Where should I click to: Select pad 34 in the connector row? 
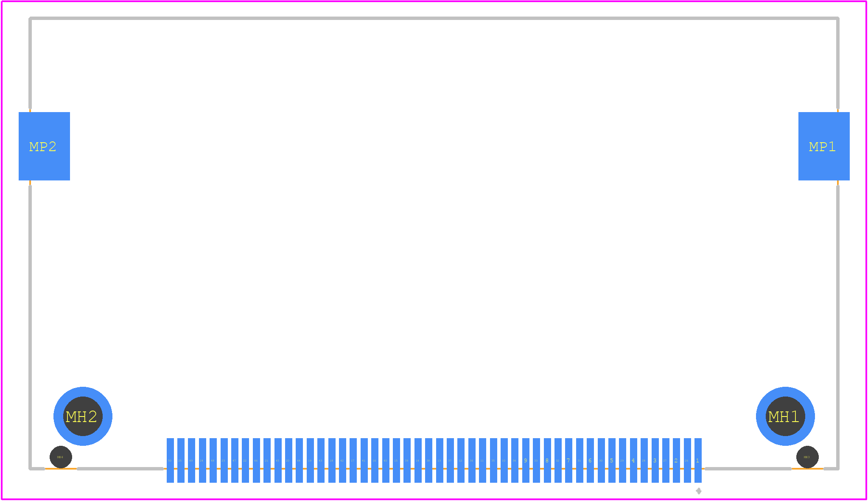[x=515, y=460]
